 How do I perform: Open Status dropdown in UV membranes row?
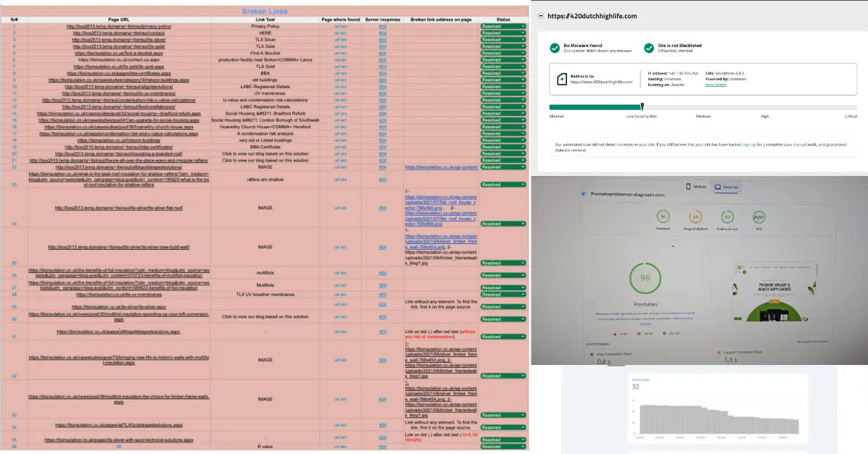(x=503, y=93)
